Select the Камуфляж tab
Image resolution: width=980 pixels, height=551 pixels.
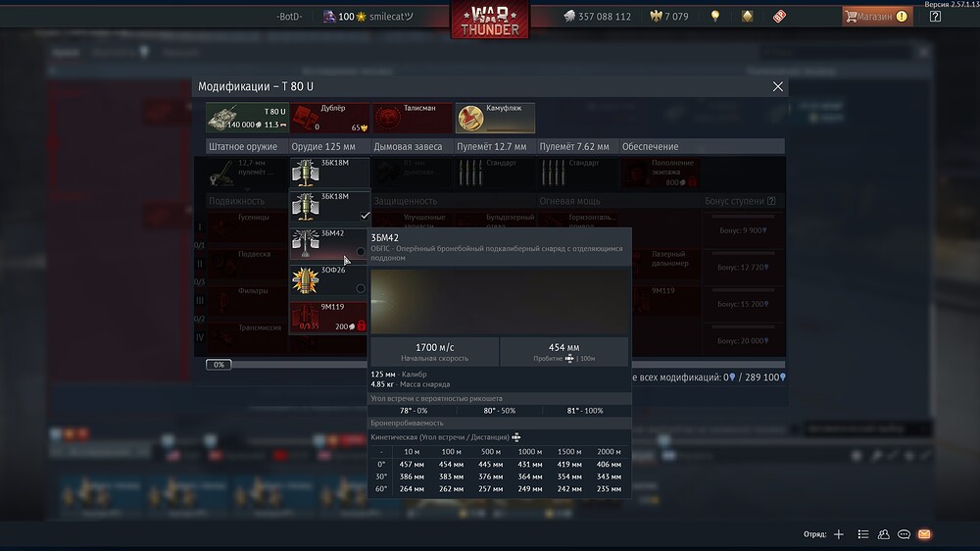coord(495,119)
